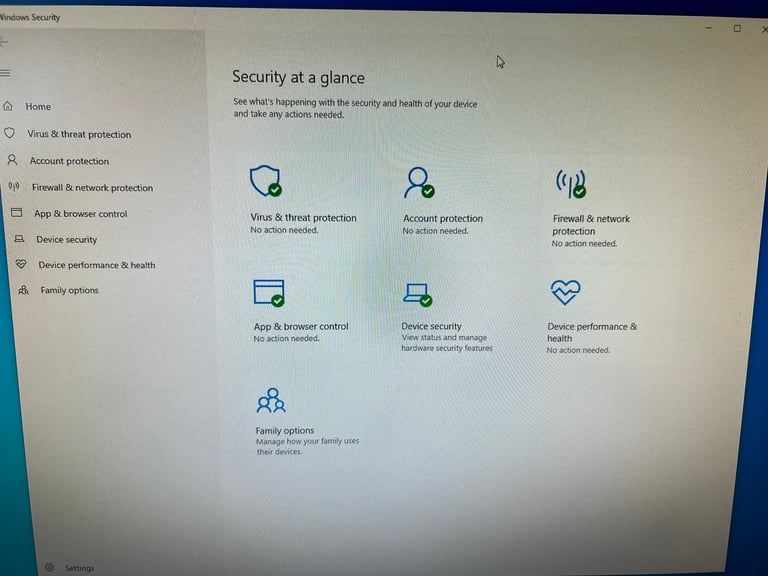
Task: Minimize the Windows Security window
Action: [708, 28]
